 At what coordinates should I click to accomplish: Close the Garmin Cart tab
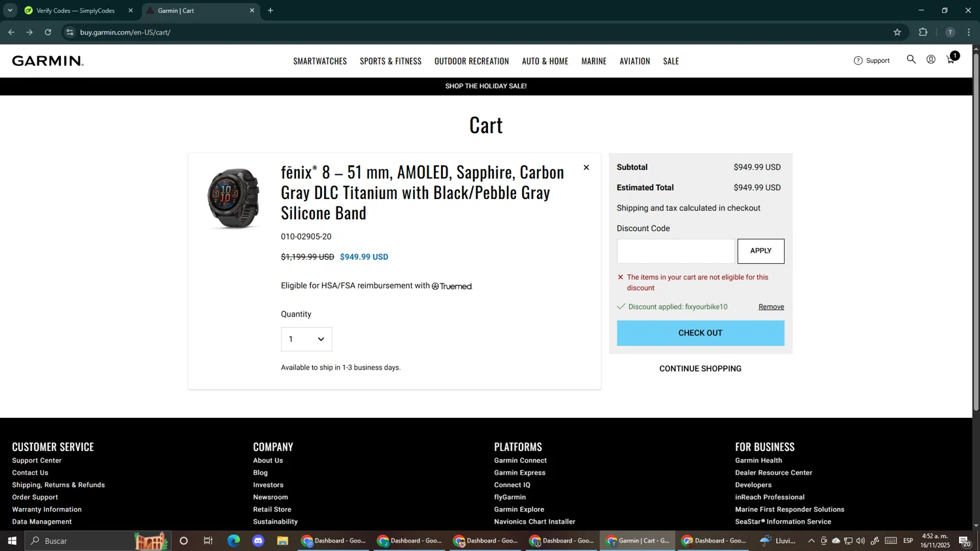tap(252, 10)
